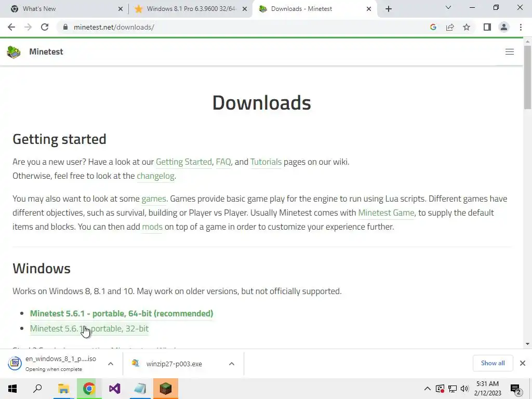Open Minetest block icon in taskbar
This screenshot has width=532, height=399.
[x=166, y=389]
